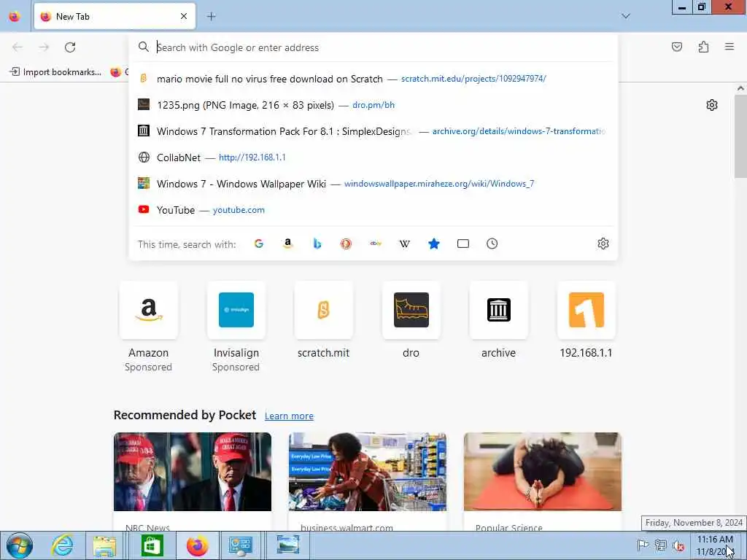
Task: Search this time with Amazon icon
Action: coord(287,244)
